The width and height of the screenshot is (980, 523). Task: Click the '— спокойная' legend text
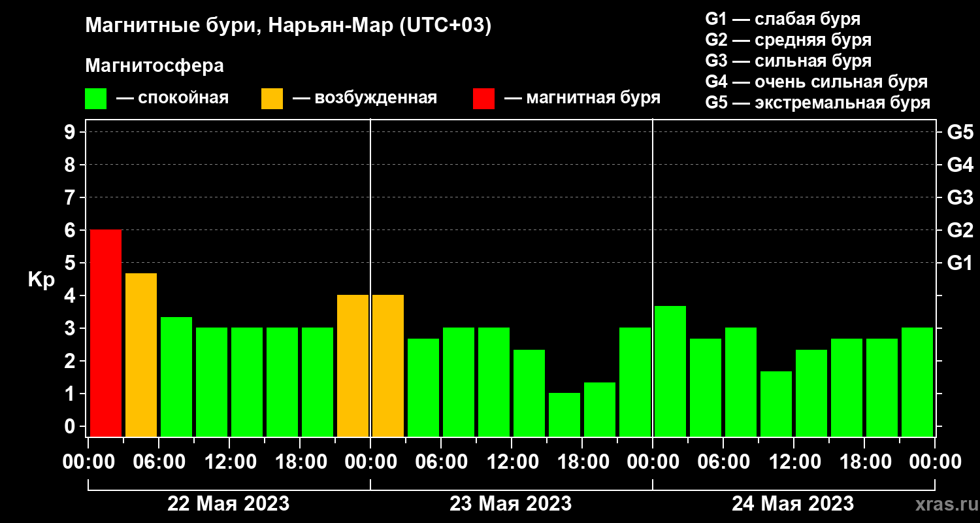(172, 98)
